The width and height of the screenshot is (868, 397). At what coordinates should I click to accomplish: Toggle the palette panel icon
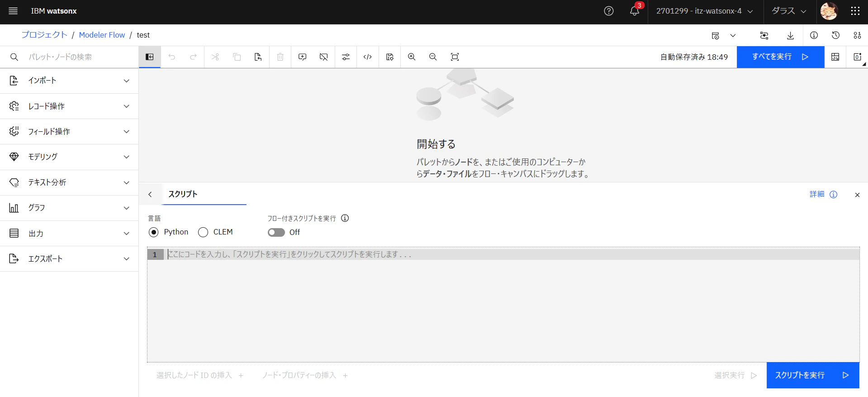click(150, 57)
